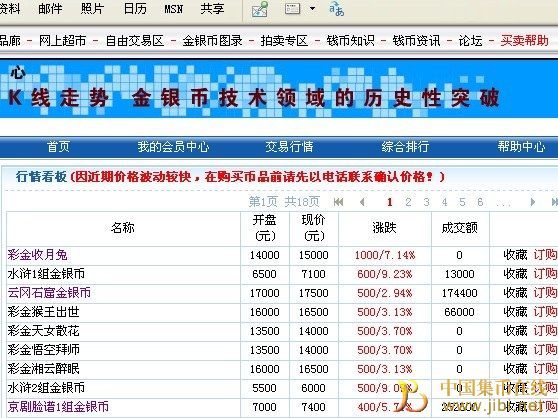Image resolution: width=558 pixels, height=418 pixels.
Task: Open the 我的会员中心 tab
Action: [x=173, y=147]
